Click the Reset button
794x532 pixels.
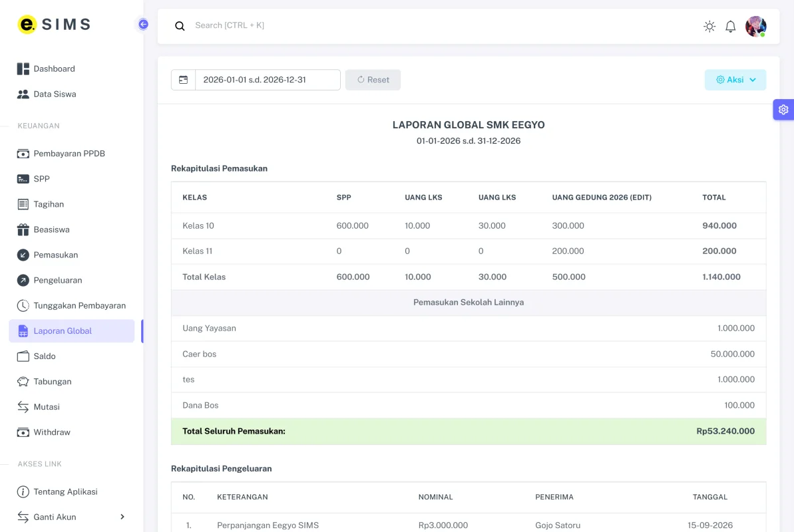[x=373, y=80]
